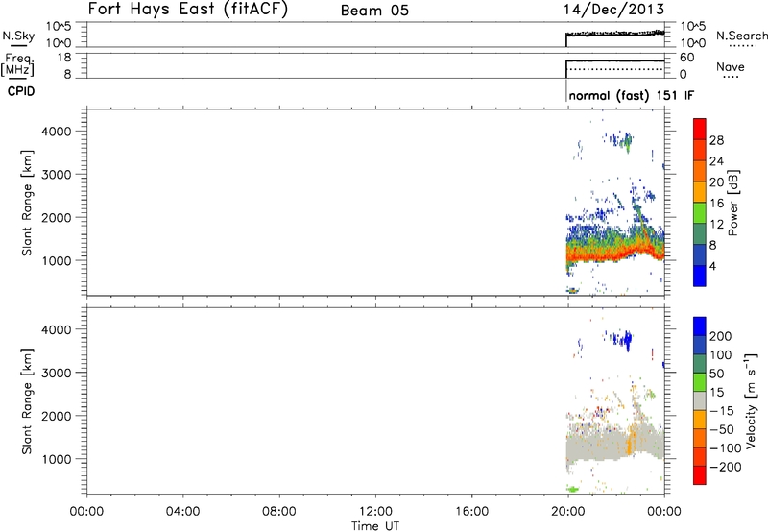Click the Time UT axis title
Image resolution: width=768 pixels, height=532 pixels.
coord(375,526)
